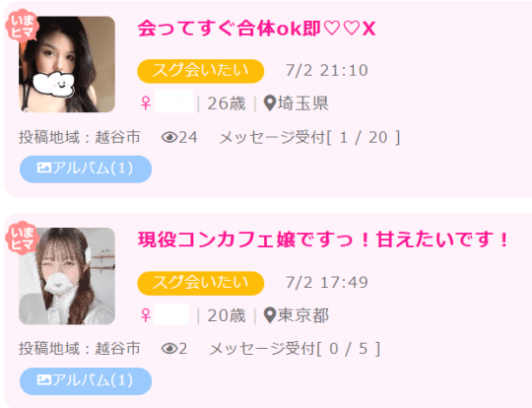Click メッセージ受付[ 1 / 20 ] text
The height and width of the screenshot is (408, 532).
click(309, 137)
